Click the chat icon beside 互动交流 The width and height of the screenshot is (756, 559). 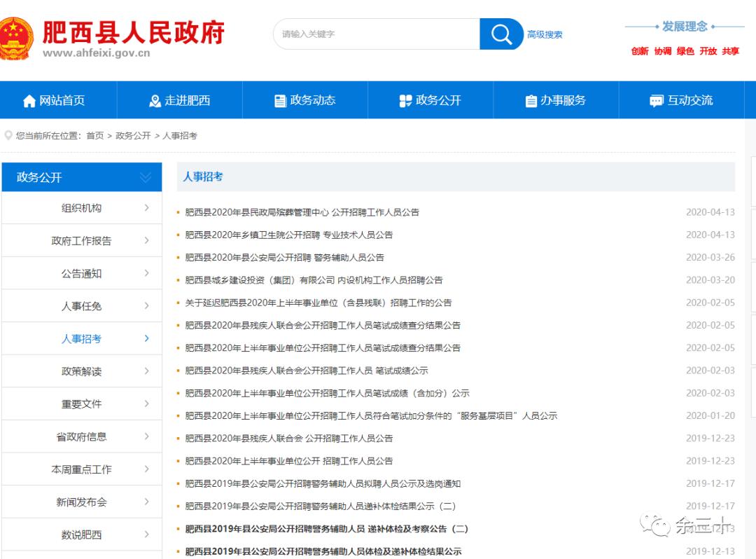655,99
